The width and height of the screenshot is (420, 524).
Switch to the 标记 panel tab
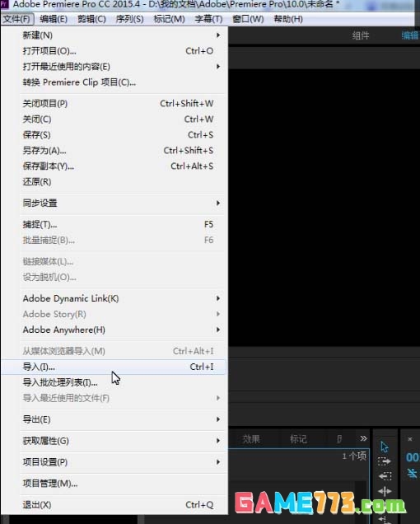click(x=298, y=439)
